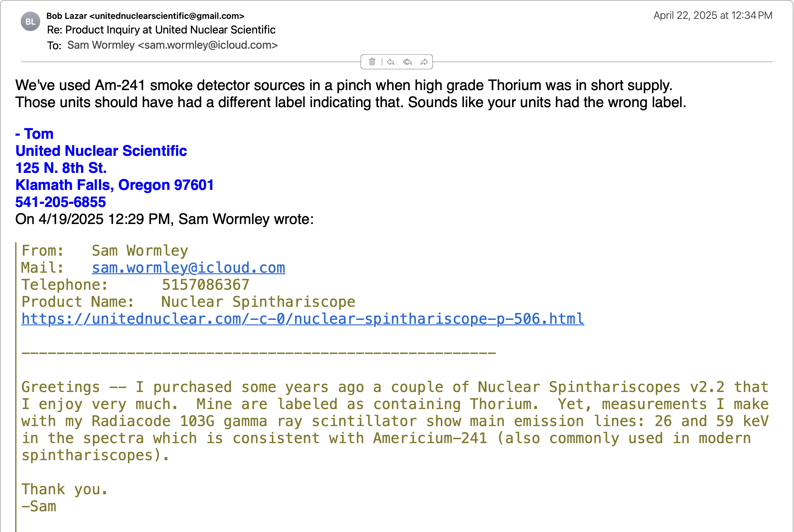Click the trash icon to delete message
This screenshot has width=794, height=532.
372,62
